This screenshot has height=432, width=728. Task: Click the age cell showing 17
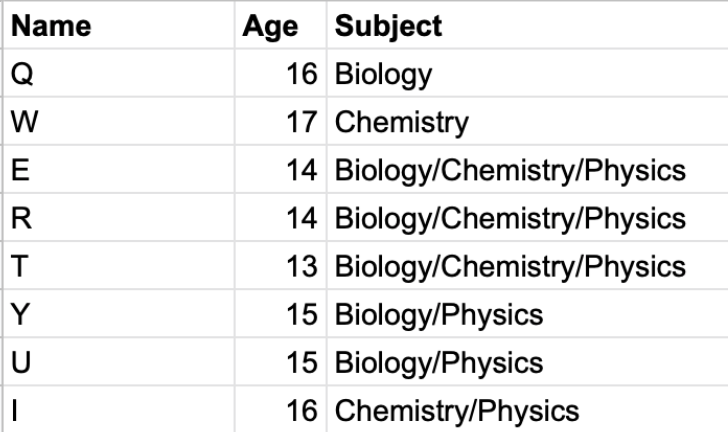(x=281, y=121)
